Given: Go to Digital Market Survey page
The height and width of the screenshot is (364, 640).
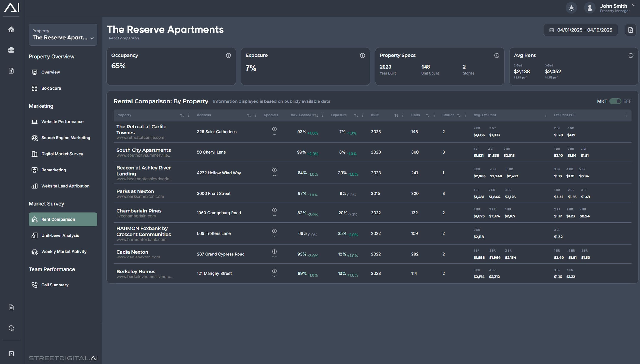Looking at the screenshot, I should [x=62, y=154].
